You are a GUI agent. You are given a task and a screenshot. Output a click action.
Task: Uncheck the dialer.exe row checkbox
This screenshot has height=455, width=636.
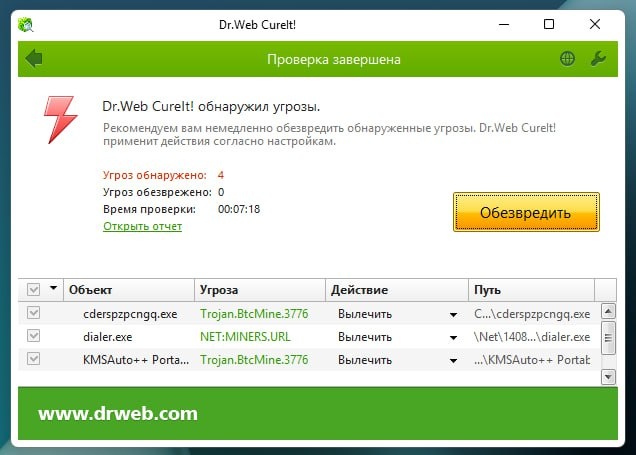[33, 336]
